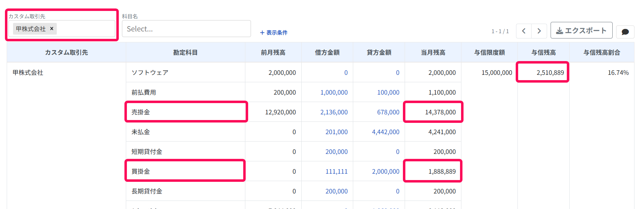Click the 当月残高 column header
Screen dimensions: 644x209
[x=433, y=52]
